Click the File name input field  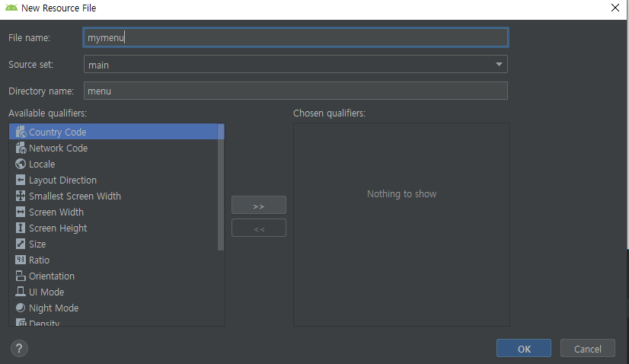pyautogui.click(x=295, y=37)
